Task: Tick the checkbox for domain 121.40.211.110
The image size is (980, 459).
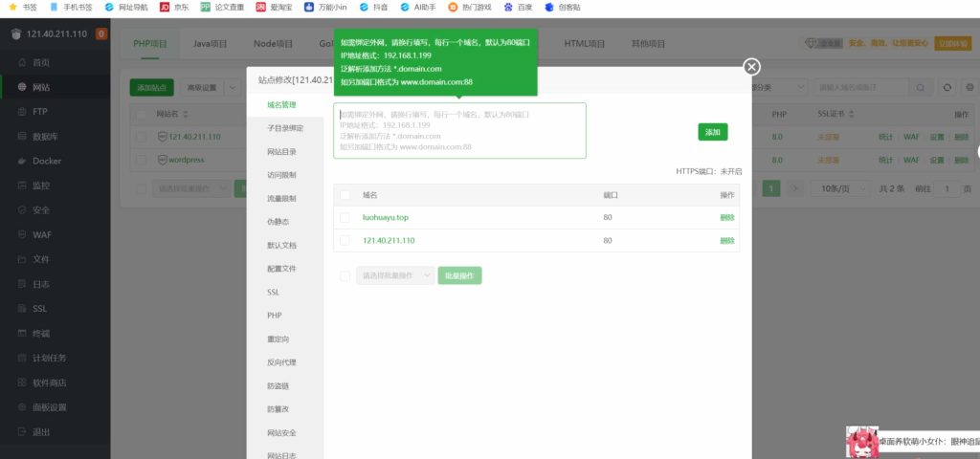Action: pos(345,240)
